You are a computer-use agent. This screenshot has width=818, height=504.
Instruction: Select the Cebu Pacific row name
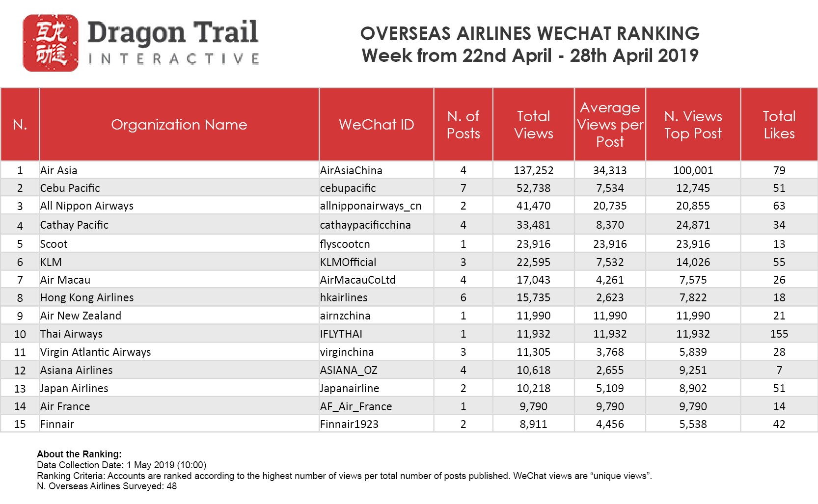pyautogui.click(x=70, y=188)
